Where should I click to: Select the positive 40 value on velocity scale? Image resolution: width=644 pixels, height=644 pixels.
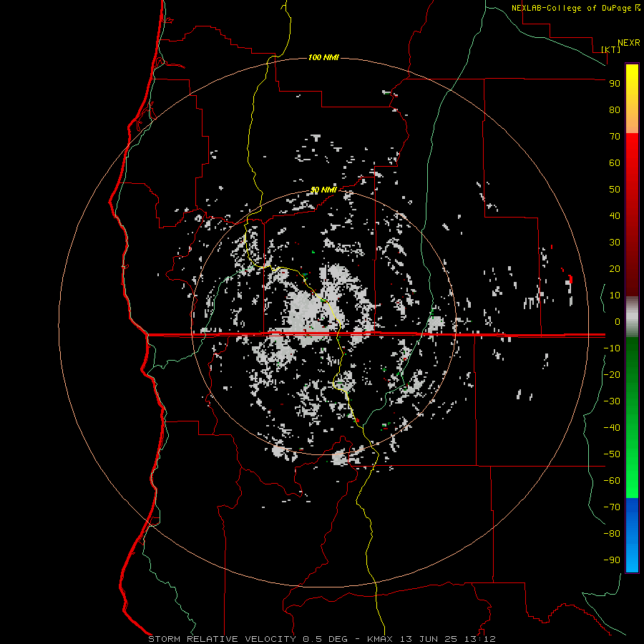pos(615,216)
